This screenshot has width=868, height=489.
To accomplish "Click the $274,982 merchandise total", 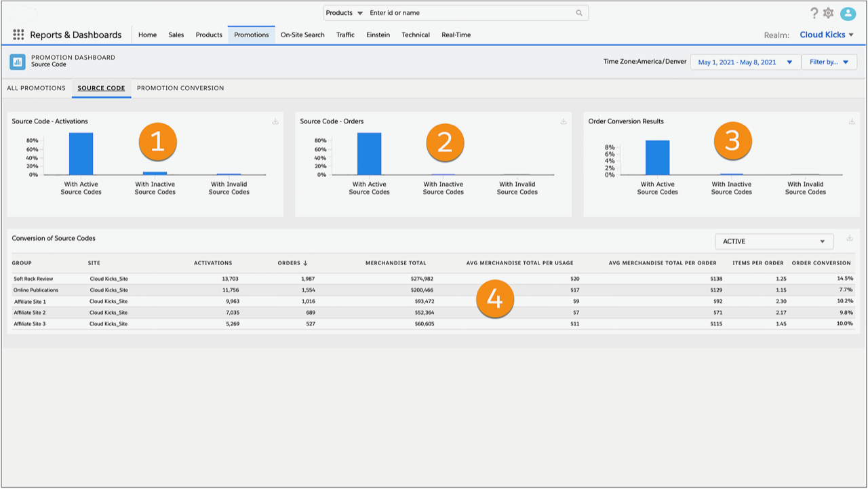I will point(421,279).
